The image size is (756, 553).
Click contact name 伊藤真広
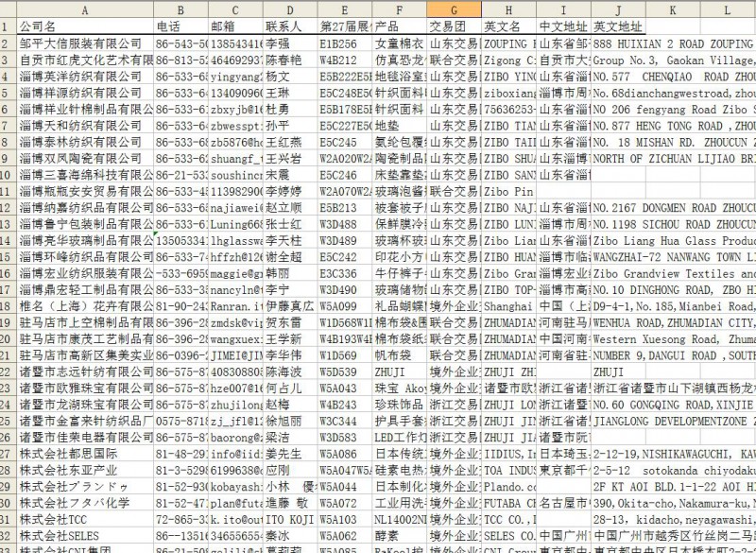[290, 306]
